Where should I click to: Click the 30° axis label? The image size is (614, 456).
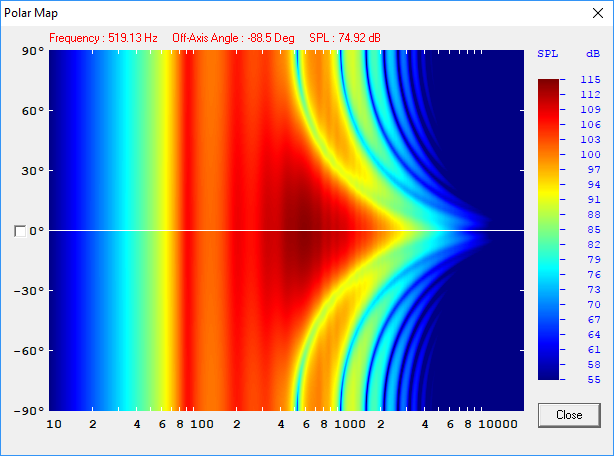[33, 171]
